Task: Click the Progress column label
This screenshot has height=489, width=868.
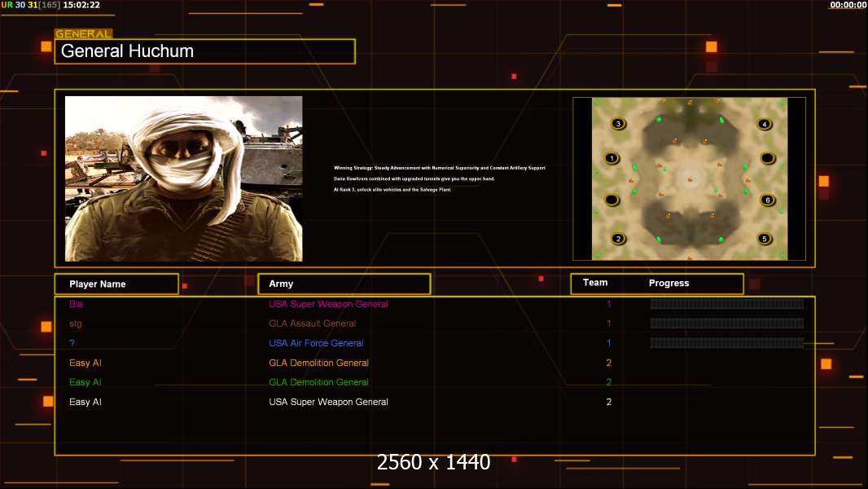Action: click(x=669, y=284)
